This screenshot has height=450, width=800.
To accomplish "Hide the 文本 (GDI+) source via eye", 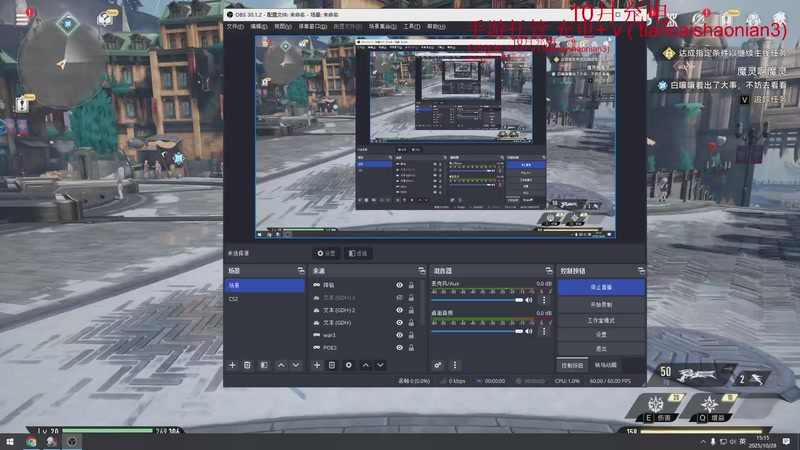I will [x=399, y=322].
